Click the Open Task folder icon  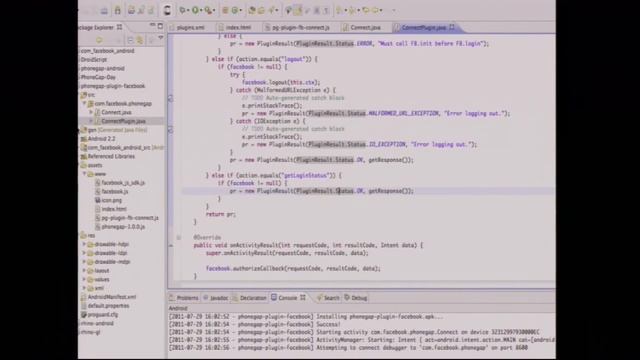(261, 10)
